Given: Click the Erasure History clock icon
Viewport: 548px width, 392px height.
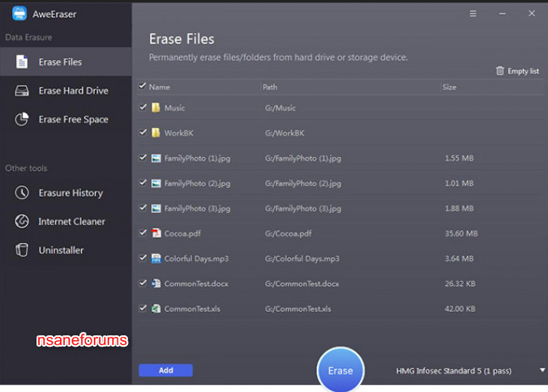Looking at the screenshot, I should click(x=22, y=193).
